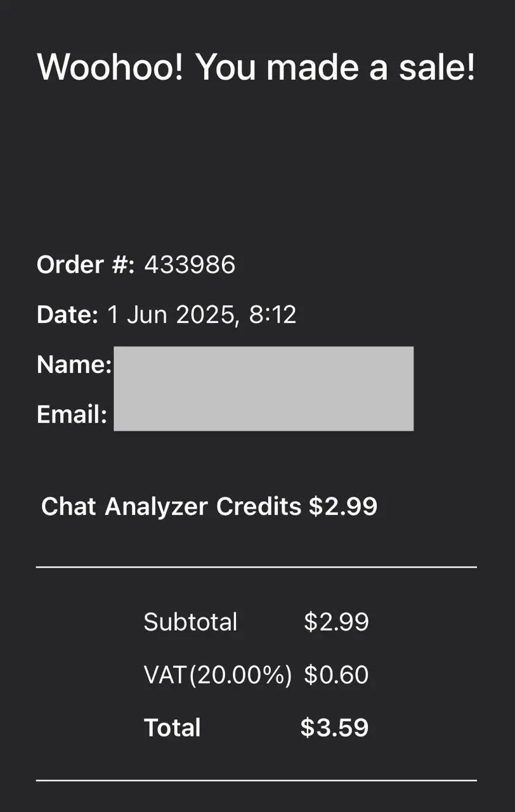Click the $2.99 price beside Chat Analyzer Credits
The height and width of the screenshot is (812, 515).
343,507
